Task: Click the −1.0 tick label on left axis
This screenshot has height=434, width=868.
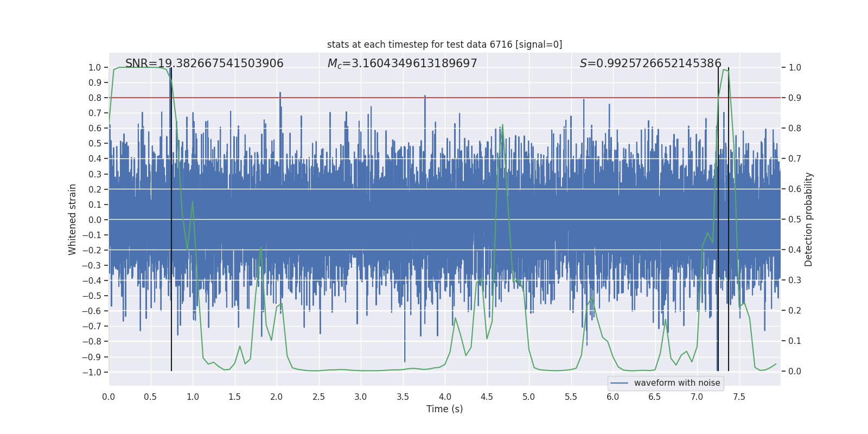Action: click(92, 372)
